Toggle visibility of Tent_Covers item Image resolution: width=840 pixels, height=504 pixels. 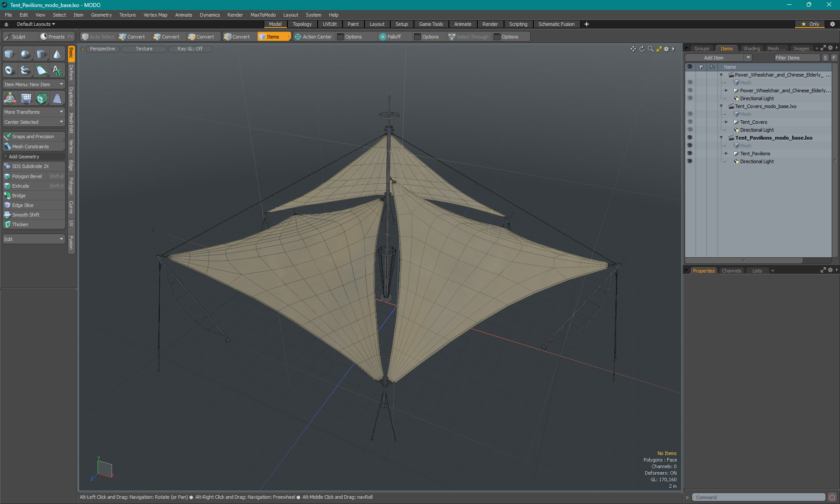click(x=689, y=122)
